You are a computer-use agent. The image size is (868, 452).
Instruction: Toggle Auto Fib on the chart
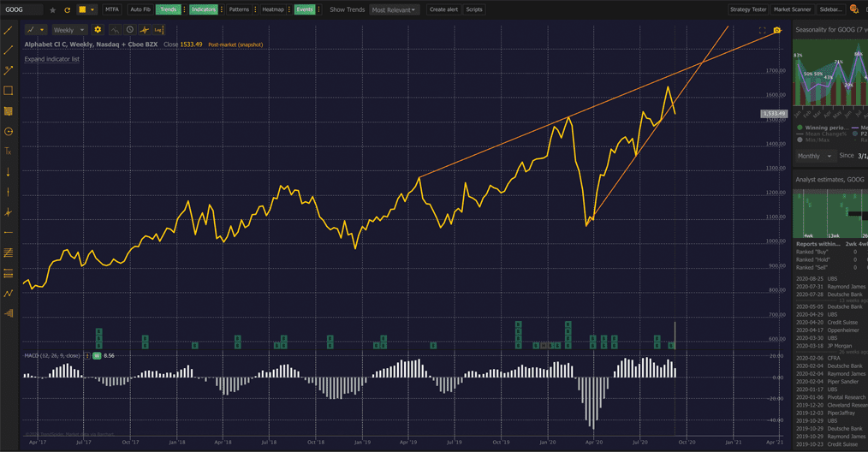(140, 9)
